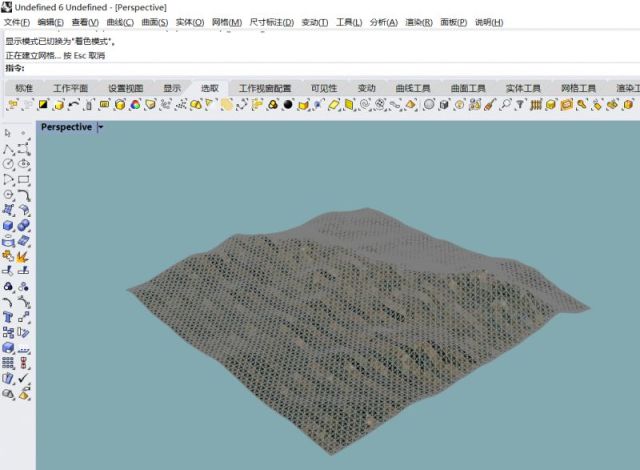Click the gray circle icon in toolbar
This screenshot has width=640, height=470.
429,105
